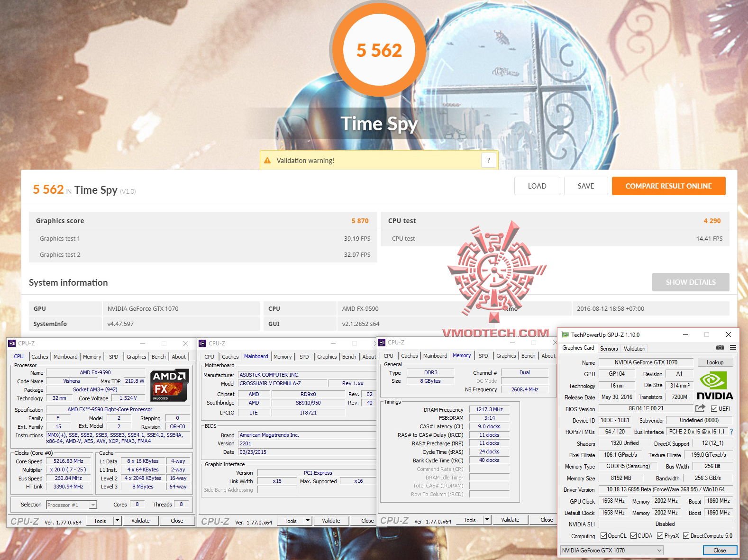
Task: Toggle the UEFI checkbox in GPU-Z
Action: [x=714, y=409]
